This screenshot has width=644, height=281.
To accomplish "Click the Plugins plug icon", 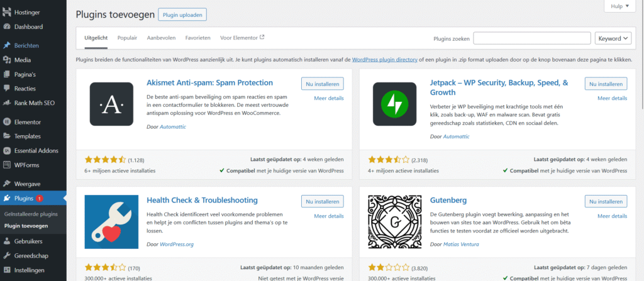I will pyautogui.click(x=7, y=199).
